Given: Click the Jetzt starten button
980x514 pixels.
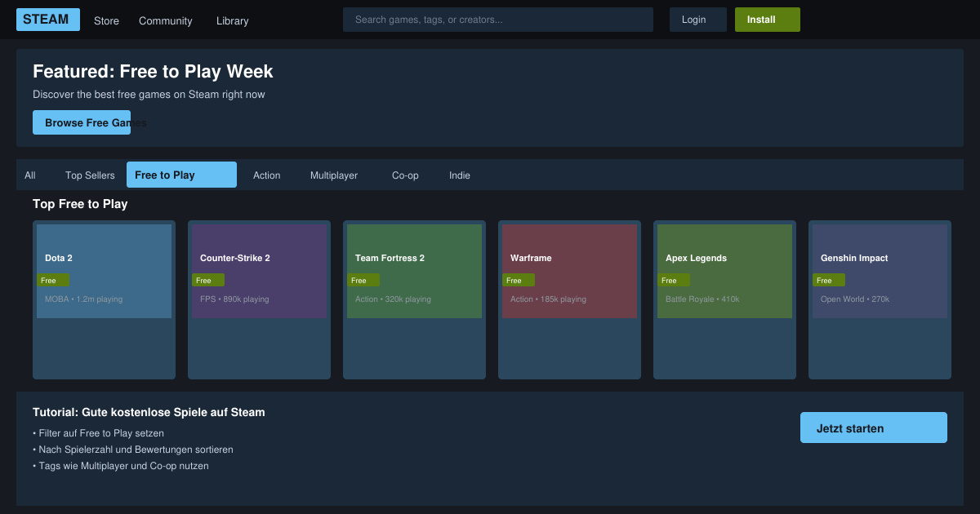Looking at the screenshot, I should click(x=874, y=428).
